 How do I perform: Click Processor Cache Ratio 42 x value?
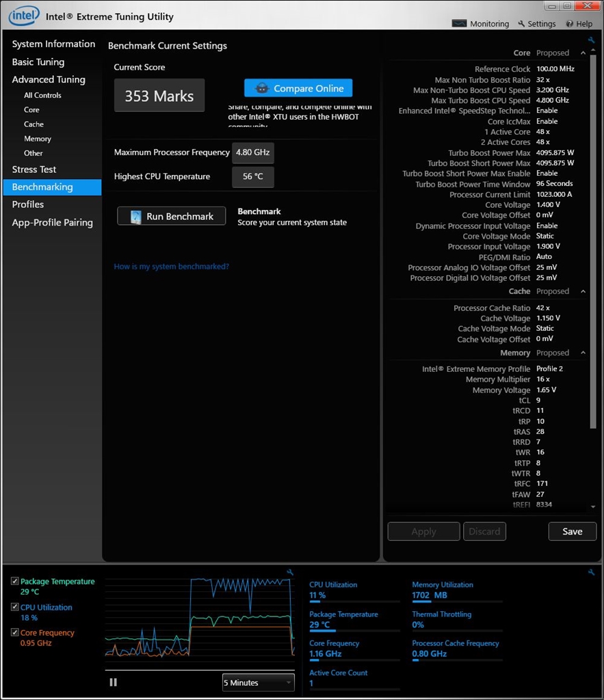(x=543, y=308)
